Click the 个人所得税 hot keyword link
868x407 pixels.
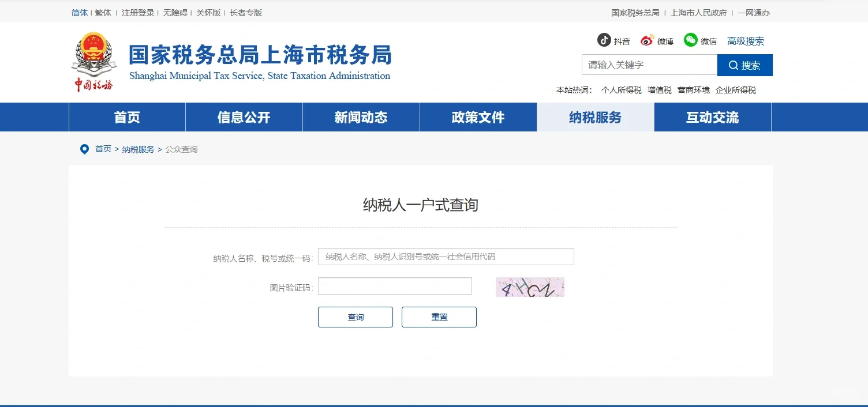[x=620, y=90]
